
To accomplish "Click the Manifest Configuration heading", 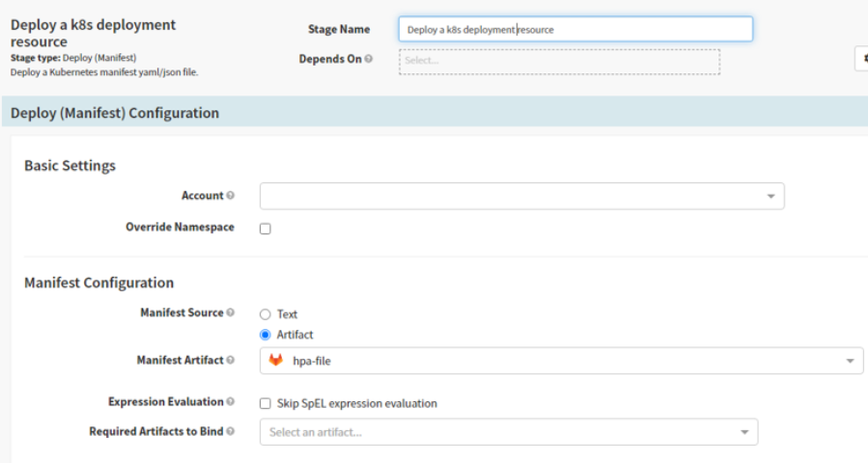I will pos(98,283).
